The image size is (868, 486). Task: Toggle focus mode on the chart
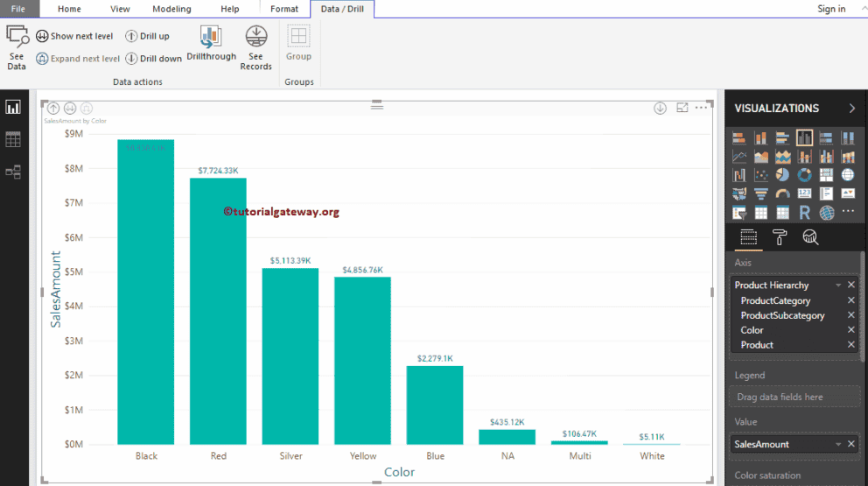(x=682, y=109)
